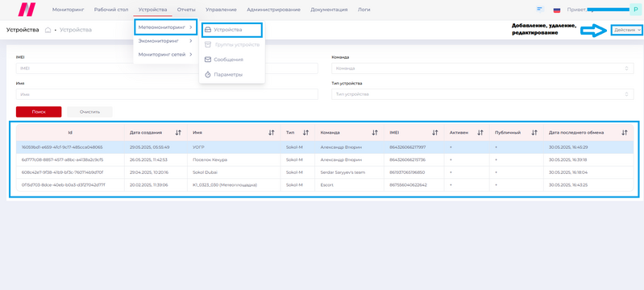Image resolution: width=644 pixels, height=290 pixels.
Task: Sort table by Публичный column
Action: [534, 133]
